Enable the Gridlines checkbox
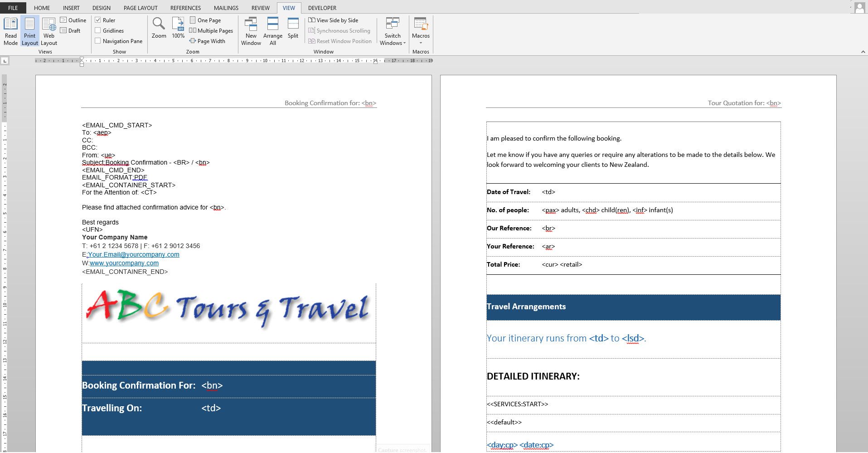The image size is (868, 453). 98,30
